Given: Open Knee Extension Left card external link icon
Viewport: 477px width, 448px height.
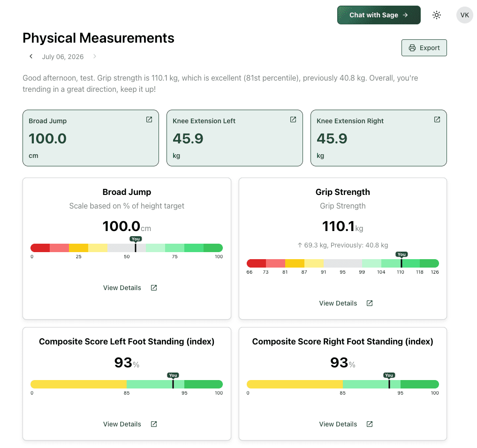Looking at the screenshot, I should pyautogui.click(x=293, y=119).
